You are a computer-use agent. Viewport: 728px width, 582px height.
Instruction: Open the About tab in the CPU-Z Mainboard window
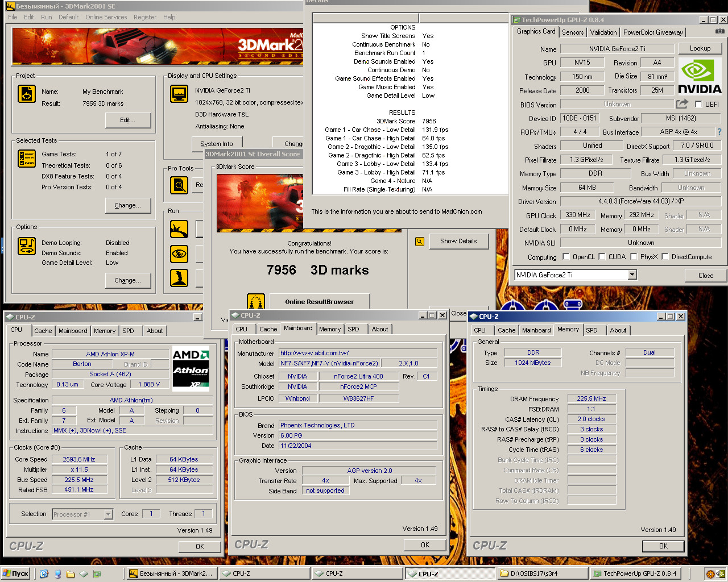380,329
